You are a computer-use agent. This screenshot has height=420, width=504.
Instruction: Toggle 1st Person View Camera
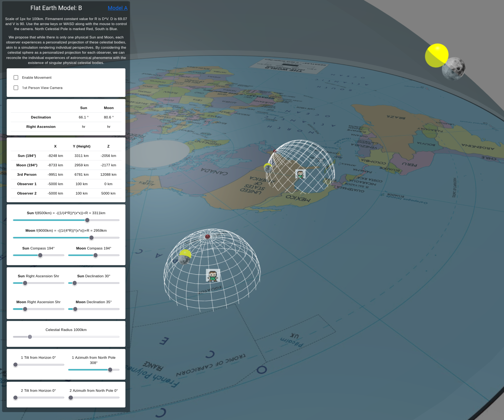pos(16,88)
